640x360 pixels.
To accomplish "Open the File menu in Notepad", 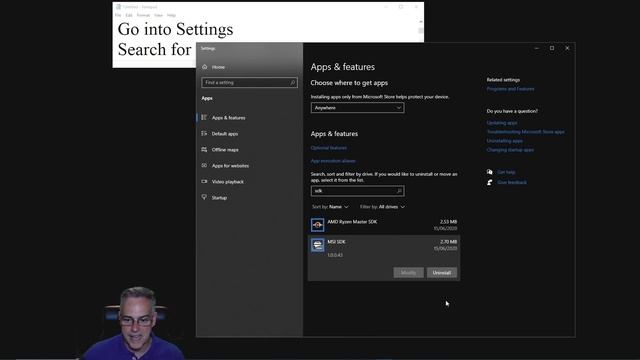I will point(118,15).
